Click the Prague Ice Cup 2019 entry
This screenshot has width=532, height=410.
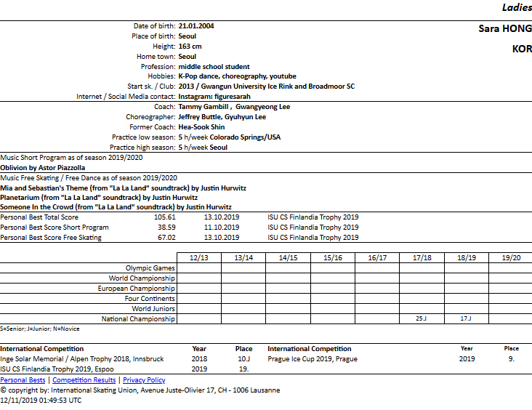[313, 359]
